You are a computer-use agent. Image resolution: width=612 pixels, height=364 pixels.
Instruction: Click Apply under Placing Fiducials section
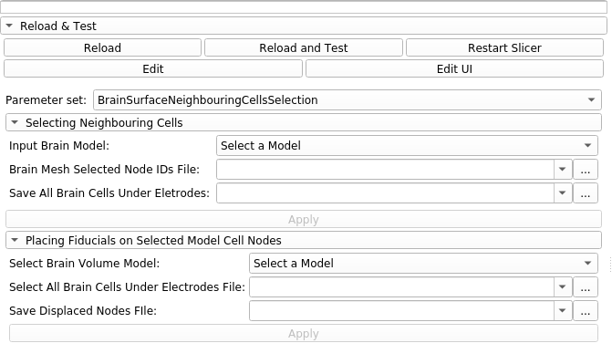[x=304, y=333]
